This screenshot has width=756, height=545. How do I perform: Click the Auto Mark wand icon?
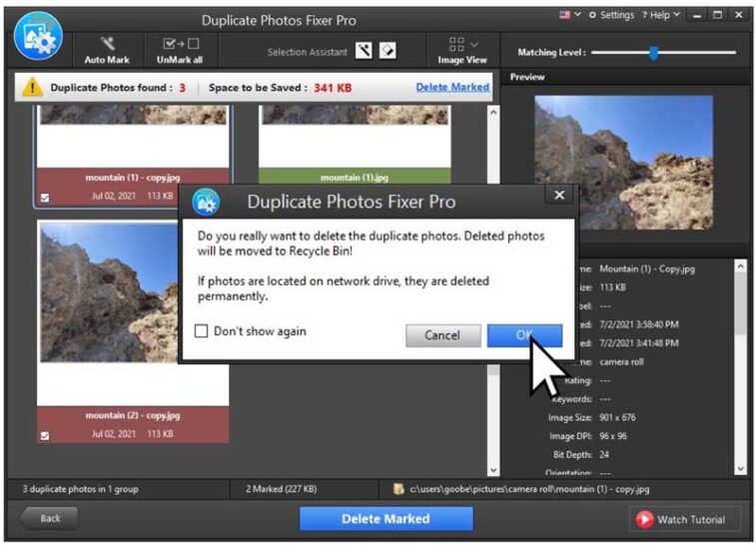pos(107,44)
